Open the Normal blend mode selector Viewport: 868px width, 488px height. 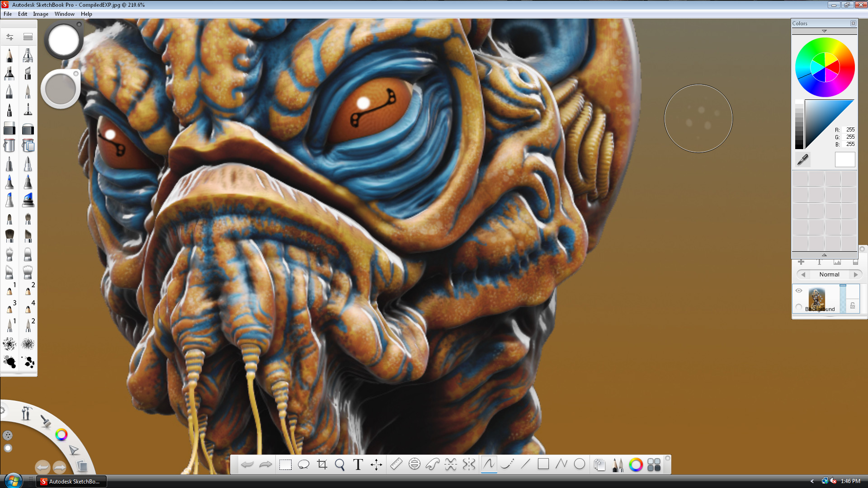829,275
